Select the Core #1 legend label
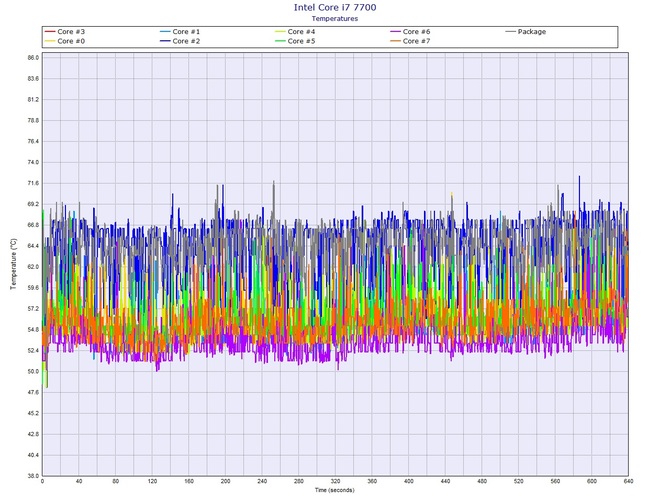This screenshot has width=670, height=502. point(186,32)
